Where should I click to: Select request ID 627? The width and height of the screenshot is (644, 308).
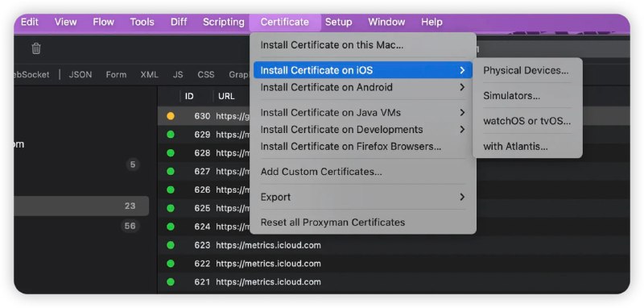[202, 172]
